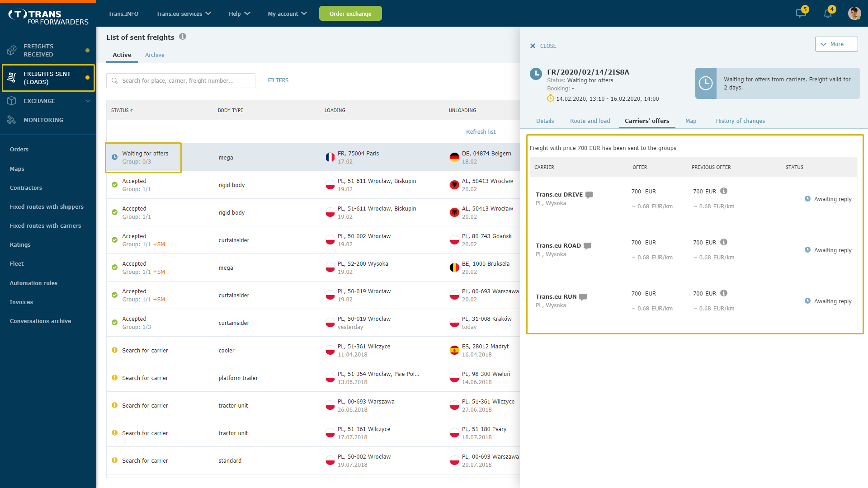Viewport: 868px width, 488px height.
Task: Open the messages chat icon in header
Action: [x=801, y=13]
